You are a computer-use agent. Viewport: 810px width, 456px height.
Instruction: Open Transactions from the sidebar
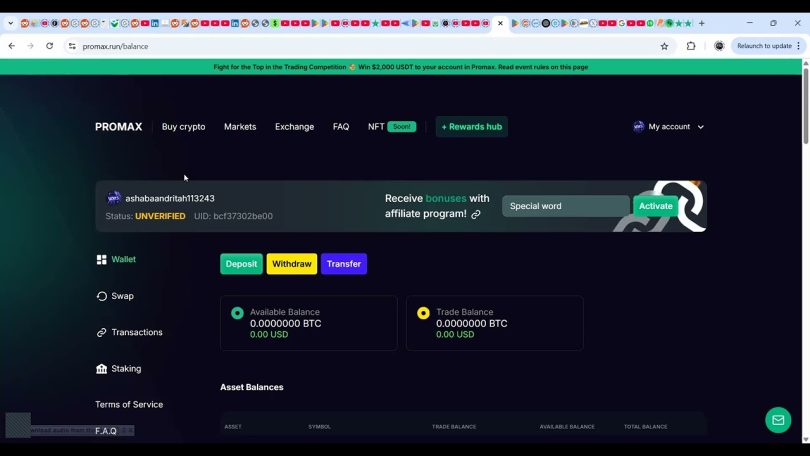[x=129, y=332]
